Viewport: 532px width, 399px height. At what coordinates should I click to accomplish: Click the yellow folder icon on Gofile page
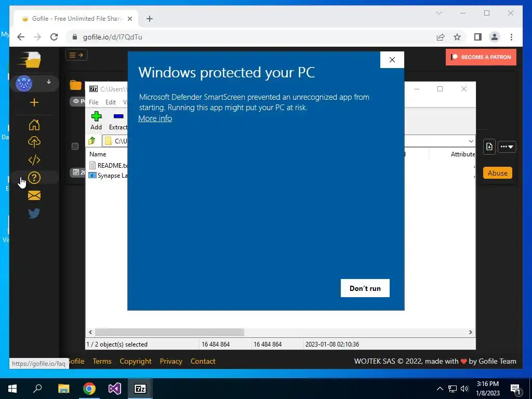[x=76, y=85]
